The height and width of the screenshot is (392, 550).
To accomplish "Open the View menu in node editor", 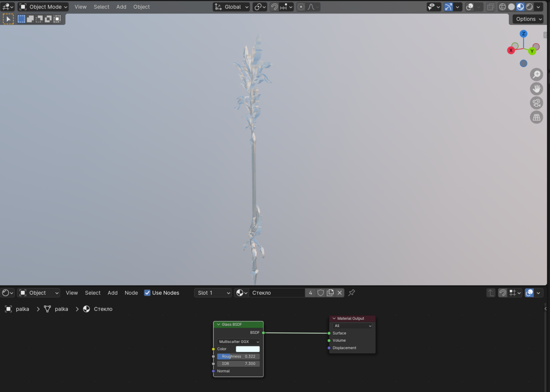I will point(72,292).
